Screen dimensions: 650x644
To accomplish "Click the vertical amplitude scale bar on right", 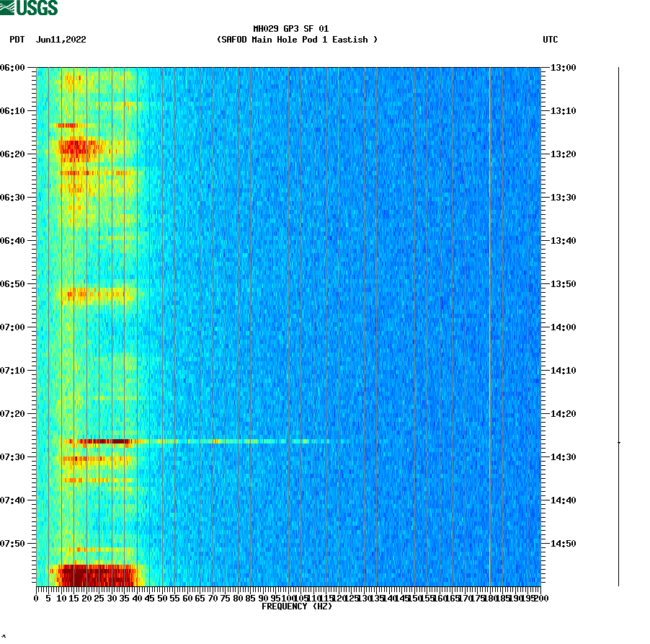I will pos(616,325).
